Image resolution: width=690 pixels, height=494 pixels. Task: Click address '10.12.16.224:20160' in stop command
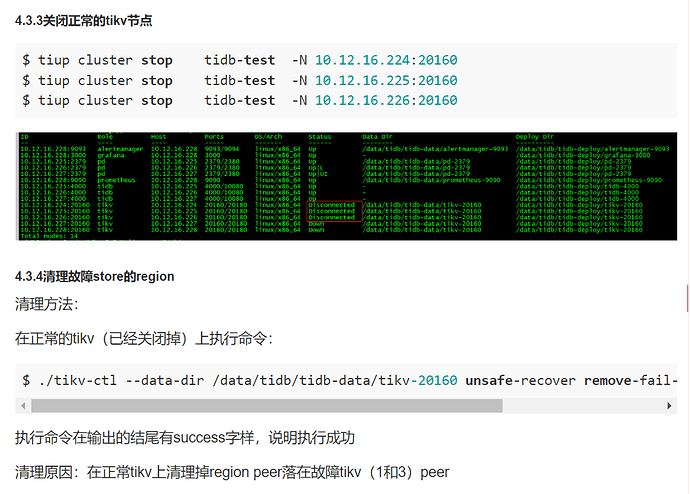[x=386, y=60]
